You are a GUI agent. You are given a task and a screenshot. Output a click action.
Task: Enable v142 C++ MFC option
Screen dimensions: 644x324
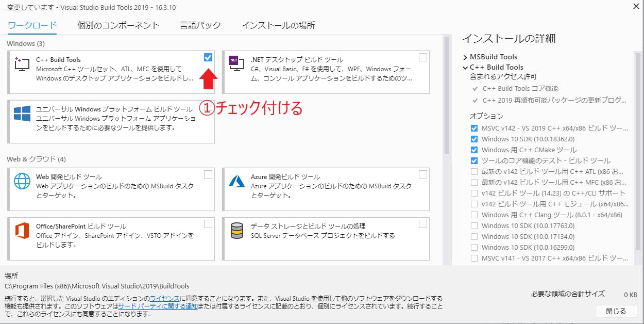[x=474, y=182]
